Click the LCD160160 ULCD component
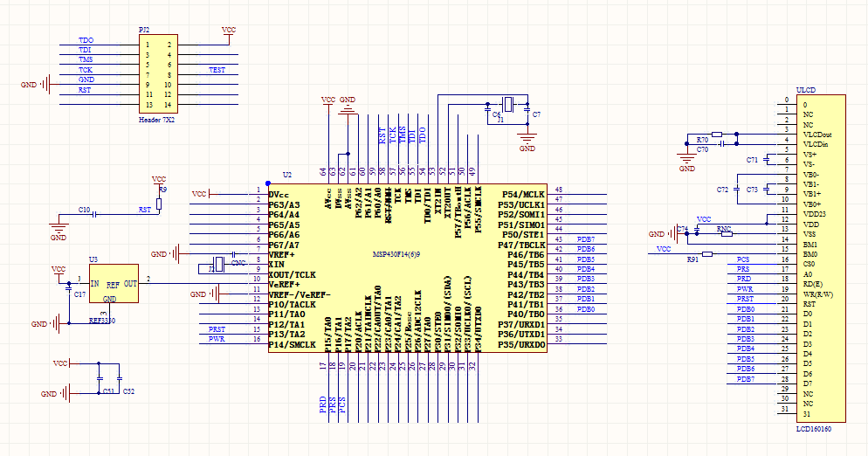Screen dimensions: 868x456 [821, 259]
